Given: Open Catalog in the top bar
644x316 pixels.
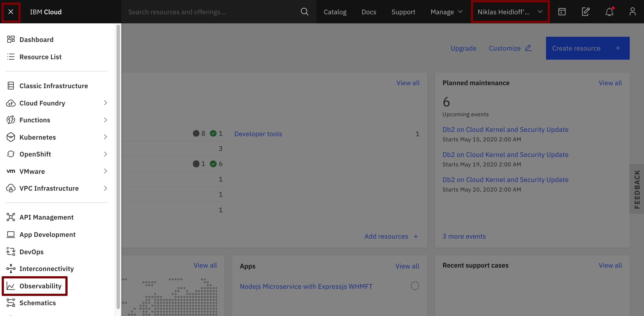Looking at the screenshot, I should 335,12.
